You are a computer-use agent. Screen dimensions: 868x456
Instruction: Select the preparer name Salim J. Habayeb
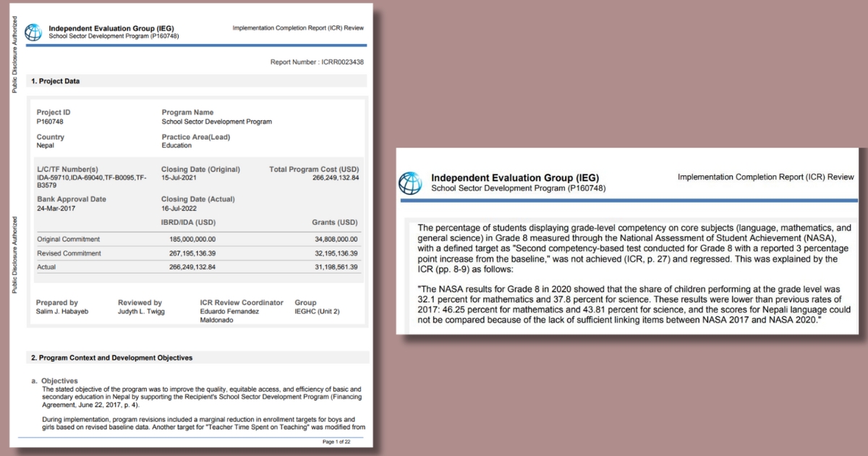[61, 311]
